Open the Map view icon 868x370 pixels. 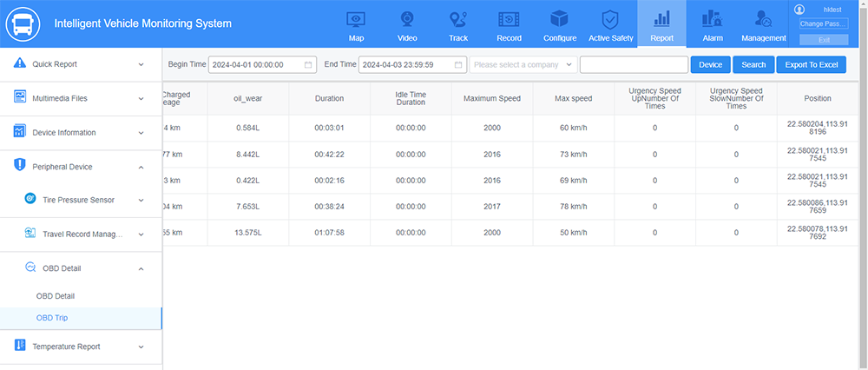(x=356, y=19)
